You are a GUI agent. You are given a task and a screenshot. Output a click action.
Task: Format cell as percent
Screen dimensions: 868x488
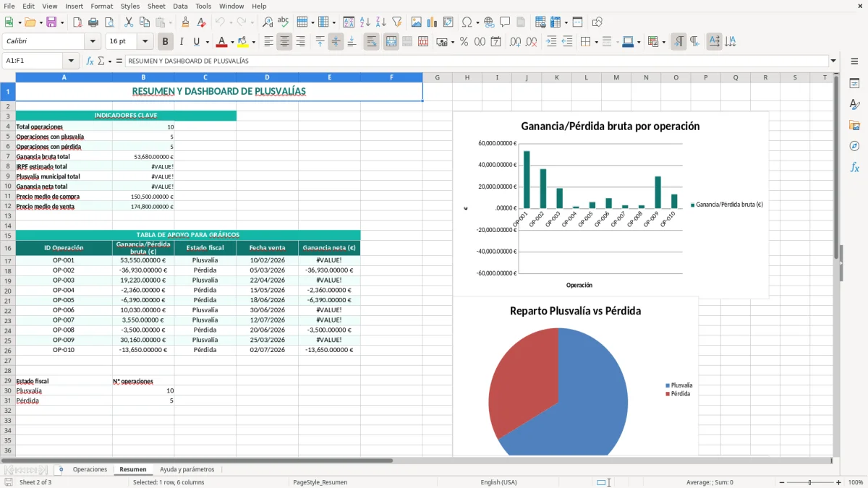coord(464,42)
